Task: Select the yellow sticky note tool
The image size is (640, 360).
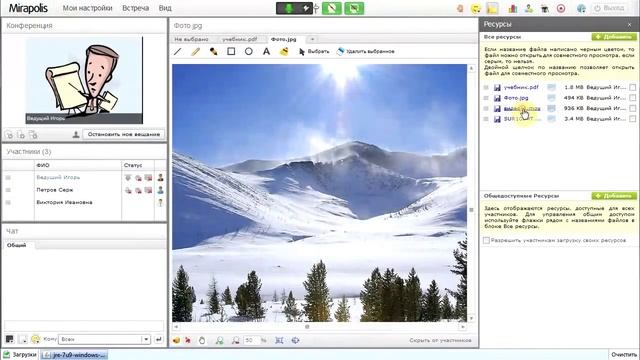Action: pyautogui.click(x=284, y=51)
